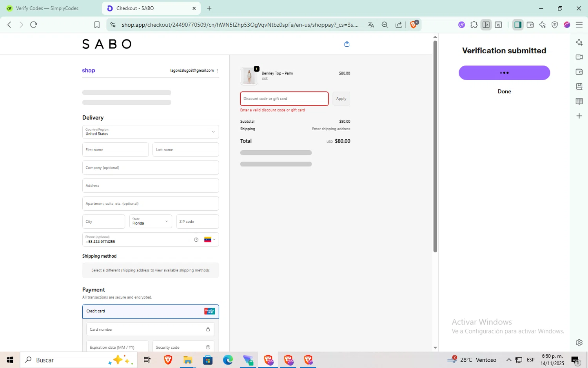Open Microsoft Edge from taskbar

tap(228, 360)
